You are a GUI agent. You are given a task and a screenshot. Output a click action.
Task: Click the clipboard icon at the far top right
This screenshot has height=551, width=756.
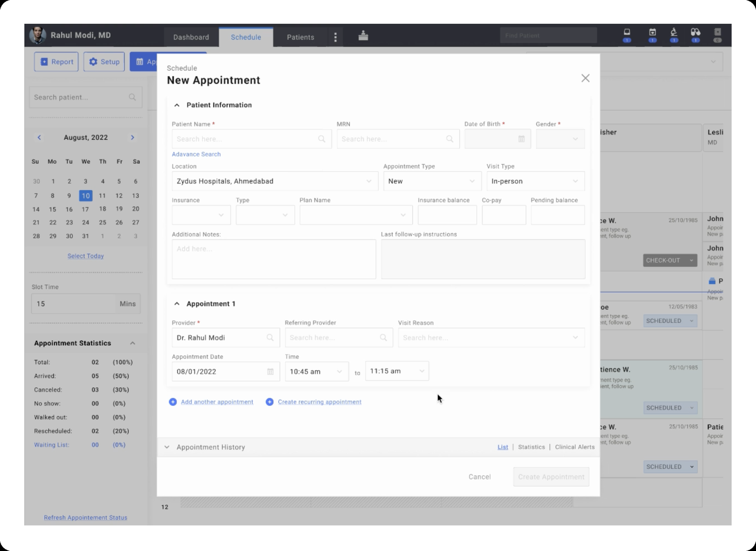click(x=718, y=33)
